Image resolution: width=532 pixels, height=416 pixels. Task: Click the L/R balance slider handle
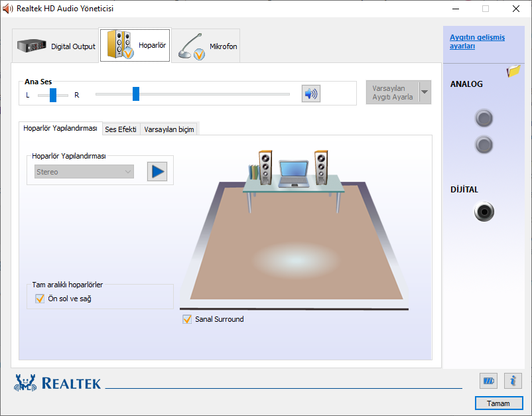click(53, 95)
